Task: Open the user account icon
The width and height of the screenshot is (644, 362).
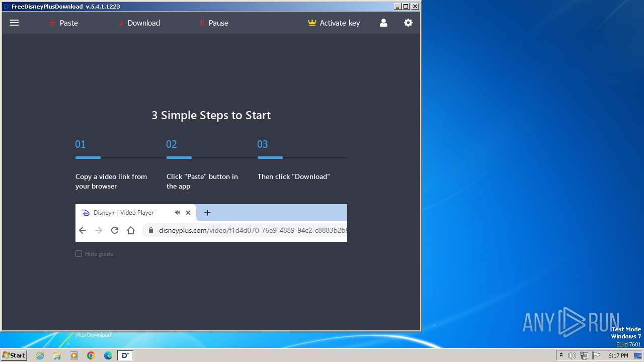Action: point(383,23)
